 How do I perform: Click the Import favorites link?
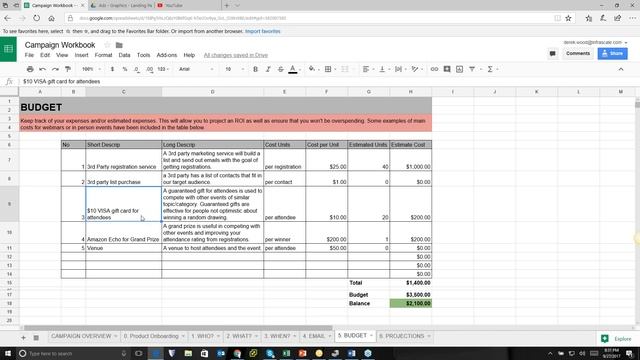point(262,31)
